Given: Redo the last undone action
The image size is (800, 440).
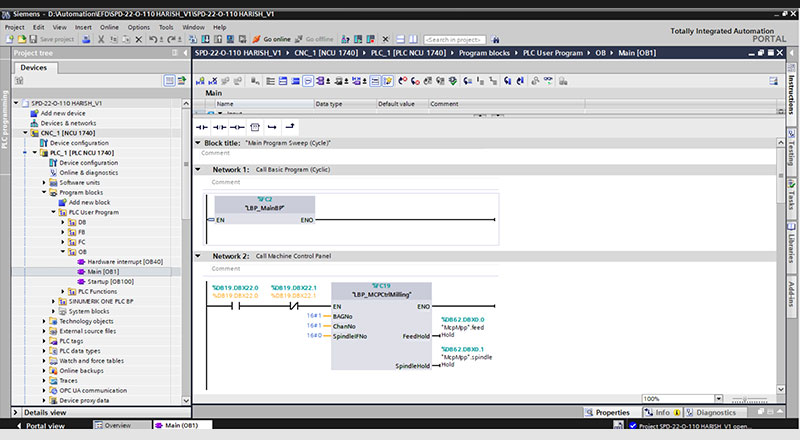Looking at the screenshot, I should (172, 39).
